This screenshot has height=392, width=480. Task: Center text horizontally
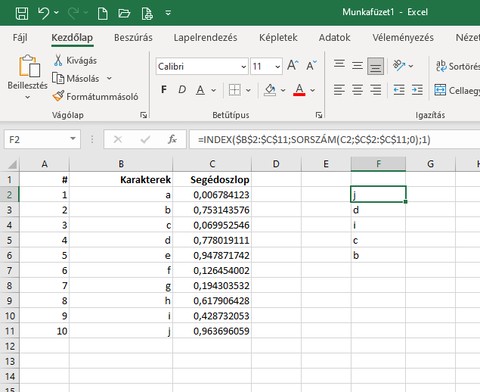[x=357, y=90]
